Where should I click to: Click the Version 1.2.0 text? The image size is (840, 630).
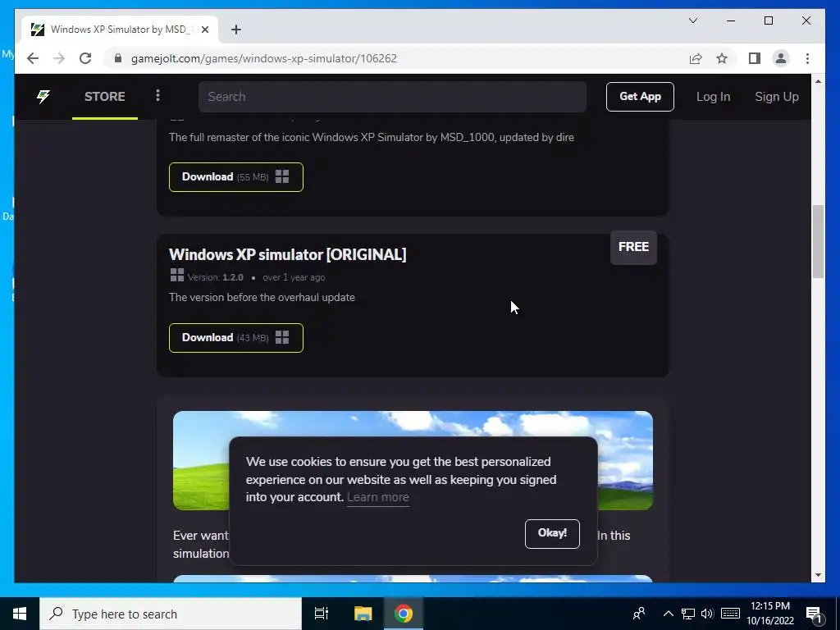(216, 277)
